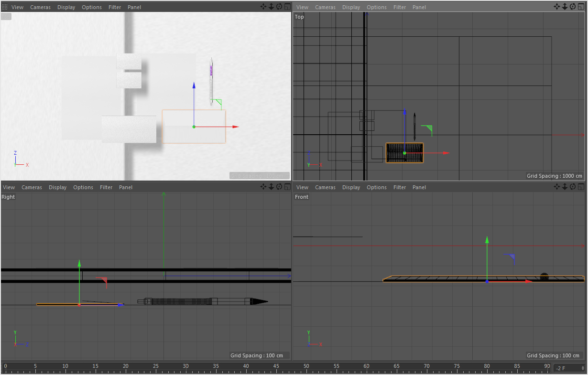
Task: Click the move camera icon in perspective viewport
Action: click(263, 7)
